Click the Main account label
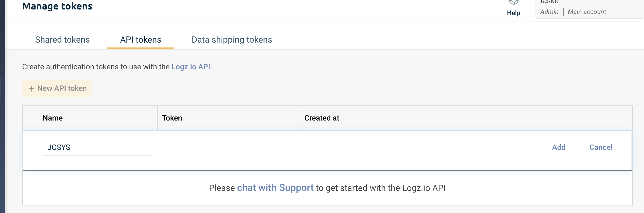The width and height of the screenshot is (644, 213). coord(587,12)
